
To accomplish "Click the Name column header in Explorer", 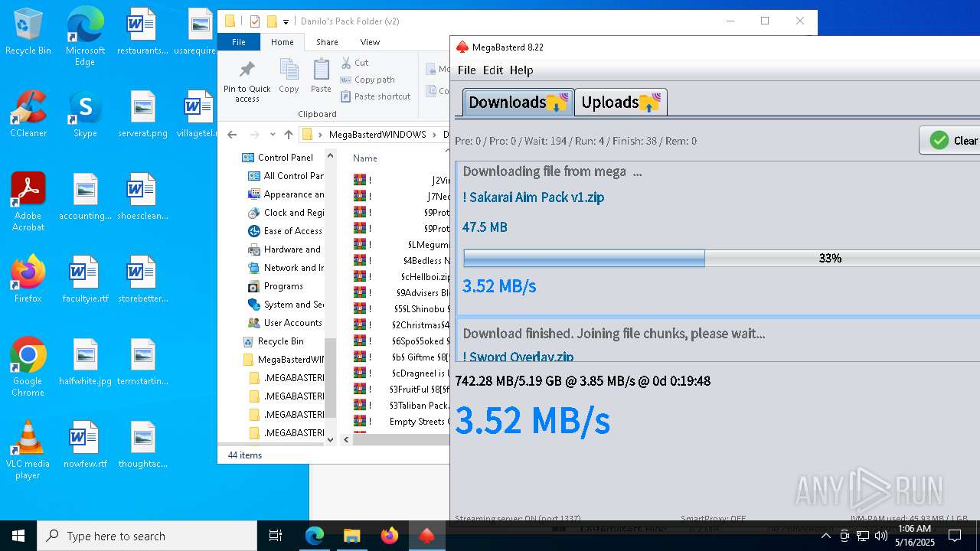I will 365,158.
